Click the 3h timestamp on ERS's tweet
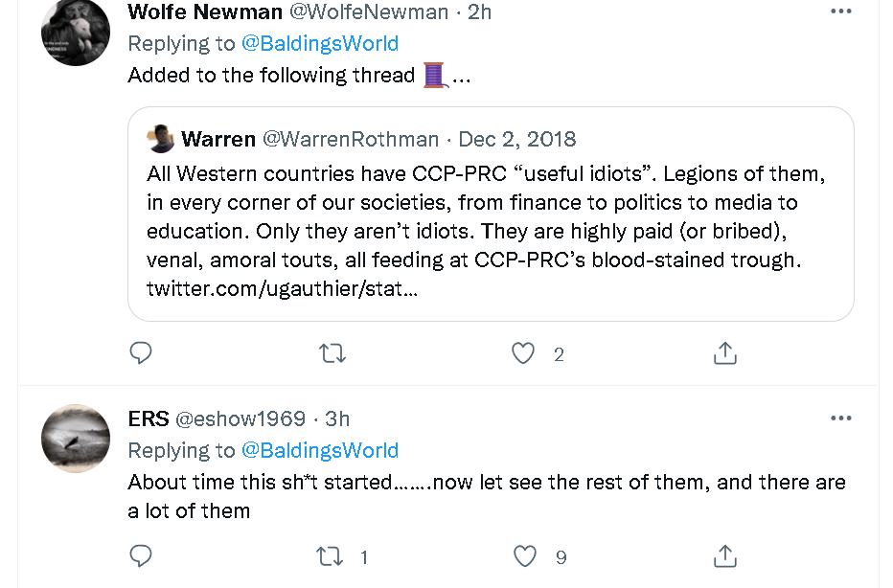The image size is (893, 588). pos(337,418)
